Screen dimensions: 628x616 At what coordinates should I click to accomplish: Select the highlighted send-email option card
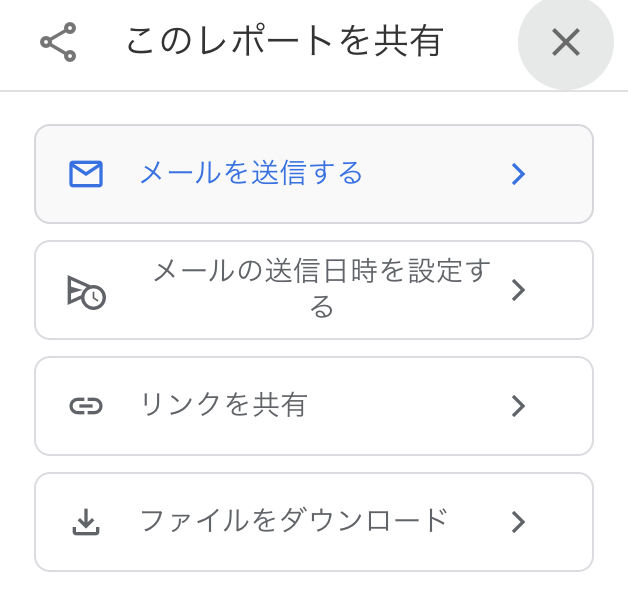[x=314, y=174]
